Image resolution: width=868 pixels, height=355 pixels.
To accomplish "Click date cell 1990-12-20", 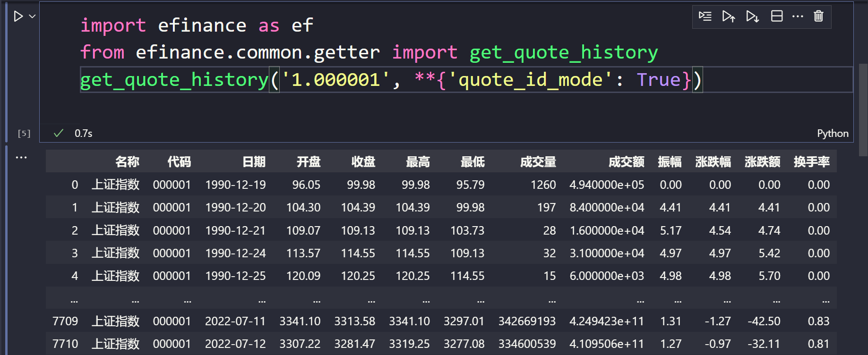I will (235, 207).
